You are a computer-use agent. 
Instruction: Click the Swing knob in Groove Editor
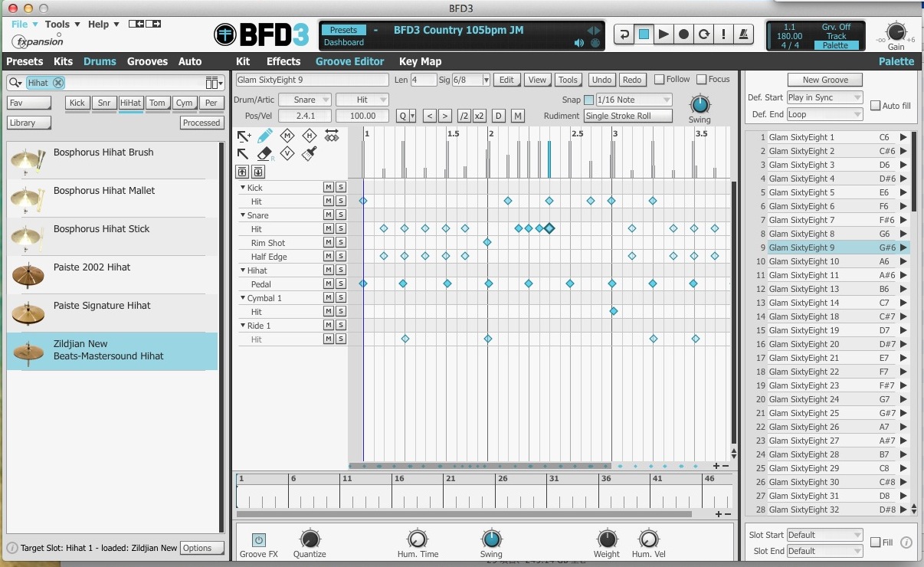(x=700, y=104)
